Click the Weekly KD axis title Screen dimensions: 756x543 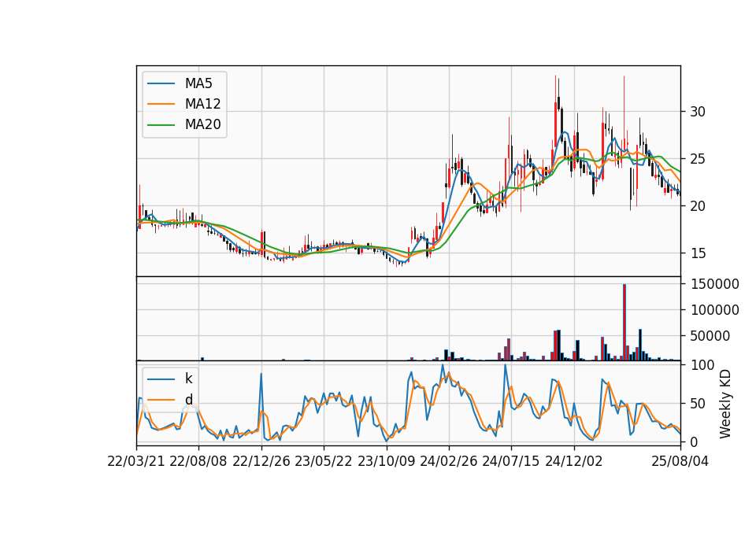coord(725,404)
